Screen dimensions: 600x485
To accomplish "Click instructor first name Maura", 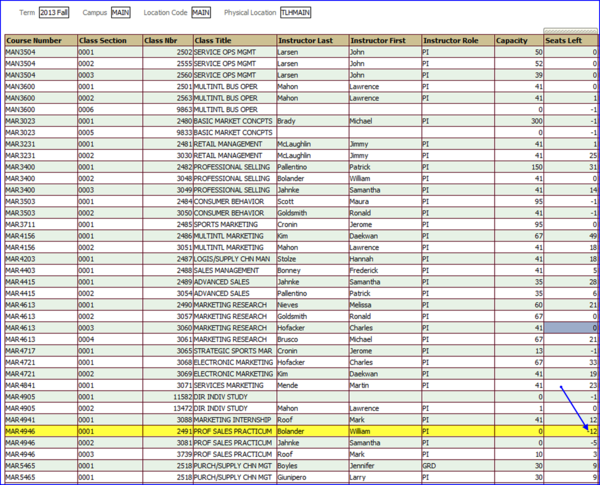I will pyautogui.click(x=359, y=202).
